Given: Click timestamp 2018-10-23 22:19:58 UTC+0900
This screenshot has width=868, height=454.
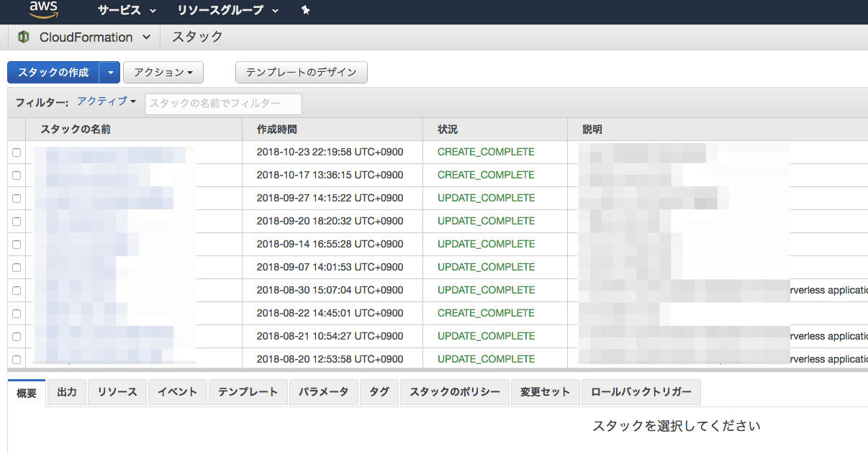Looking at the screenshot, I should click(330, 152).
